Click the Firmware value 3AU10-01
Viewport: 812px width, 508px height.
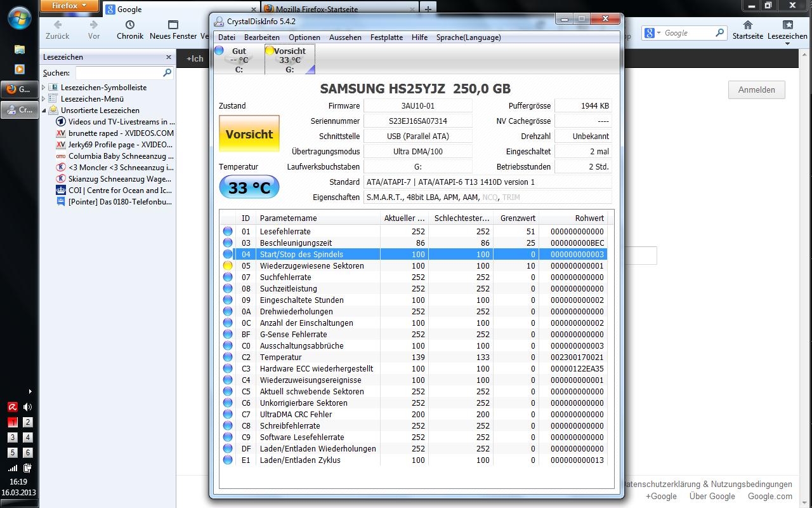tap(418, 105)
